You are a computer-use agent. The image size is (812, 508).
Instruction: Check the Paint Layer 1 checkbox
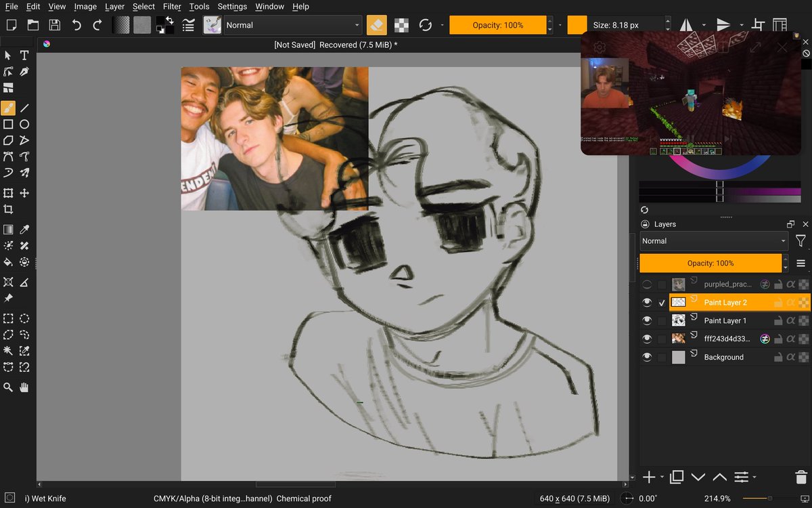[x=662, y=320]
